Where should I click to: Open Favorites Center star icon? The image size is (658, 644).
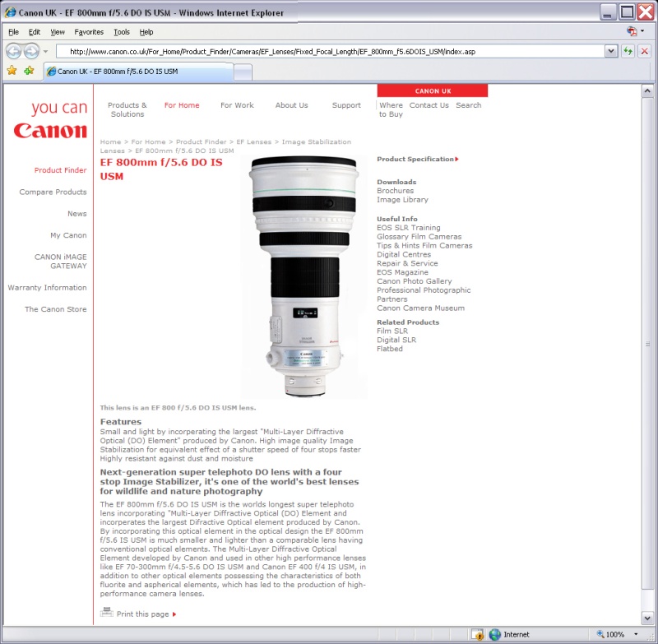coord(12,71)
